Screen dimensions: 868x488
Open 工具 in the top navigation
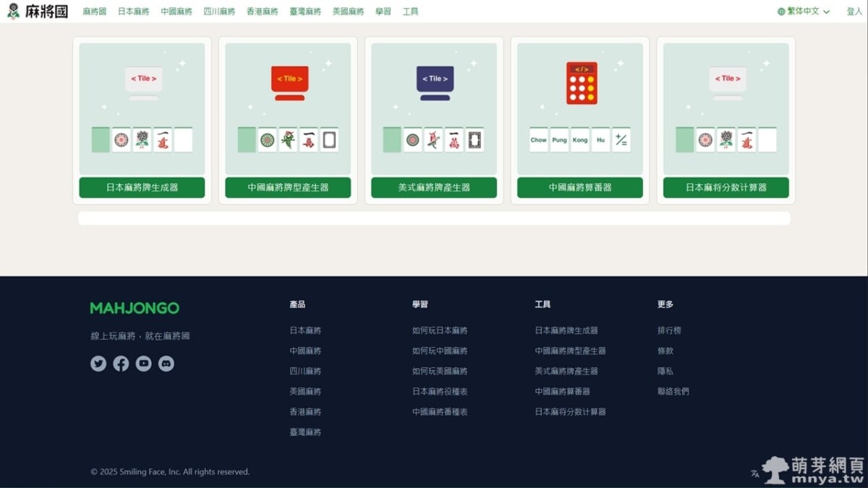click(410, 12)
